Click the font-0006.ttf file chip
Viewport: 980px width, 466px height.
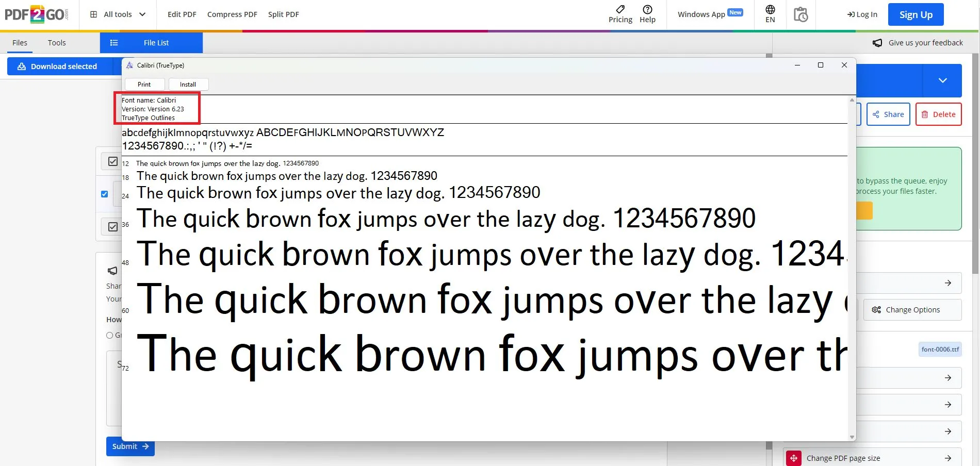(940, 349)
